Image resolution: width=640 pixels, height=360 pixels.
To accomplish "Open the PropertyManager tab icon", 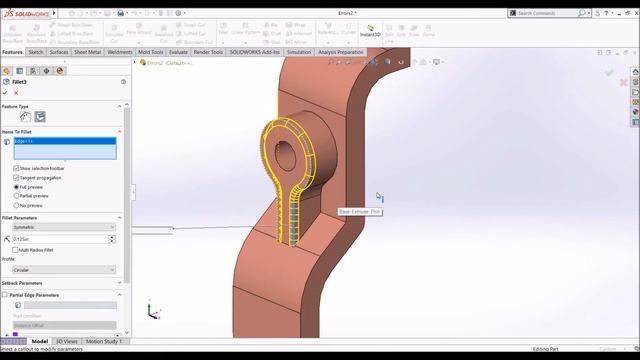I will click(20, 71).
